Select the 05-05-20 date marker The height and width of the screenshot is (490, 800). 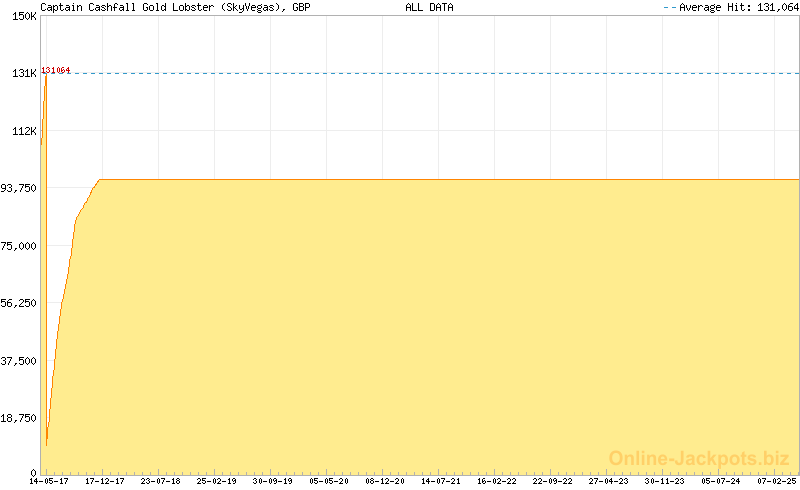328,481
